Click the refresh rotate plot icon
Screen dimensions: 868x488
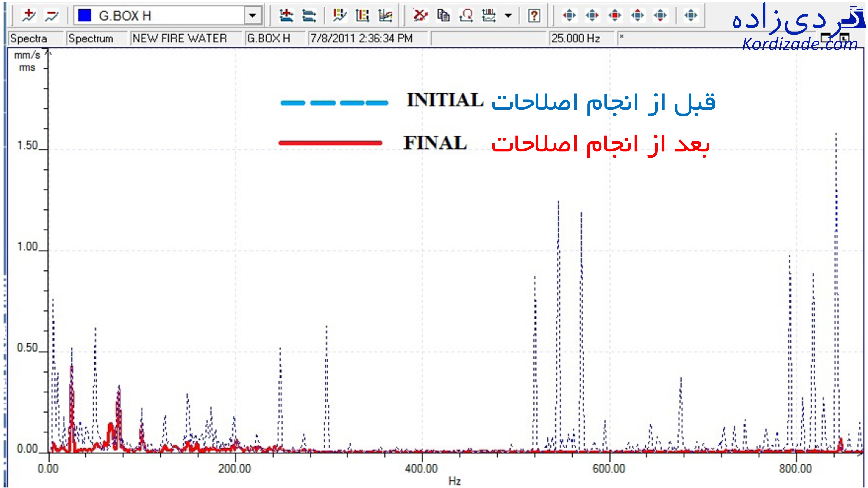click(466, 16)
